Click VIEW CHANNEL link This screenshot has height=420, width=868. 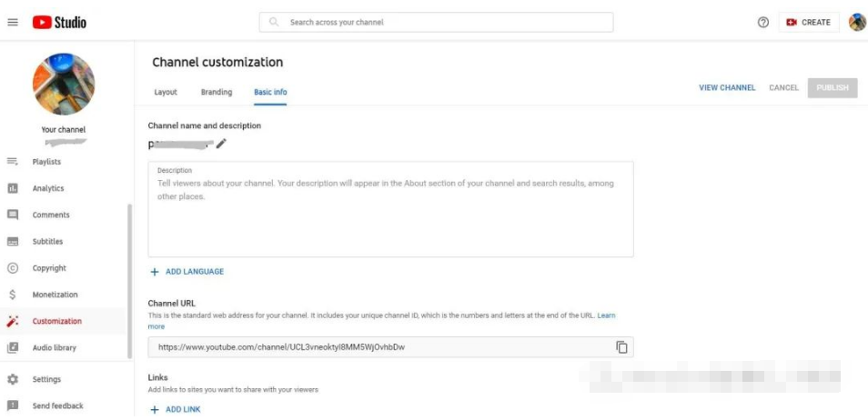(727, 88)
